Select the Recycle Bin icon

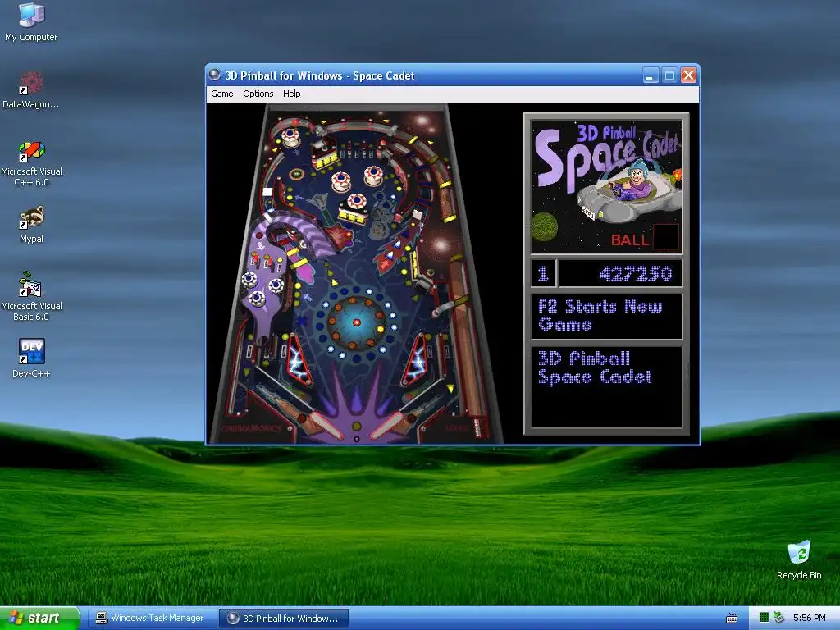pos(799,559)
